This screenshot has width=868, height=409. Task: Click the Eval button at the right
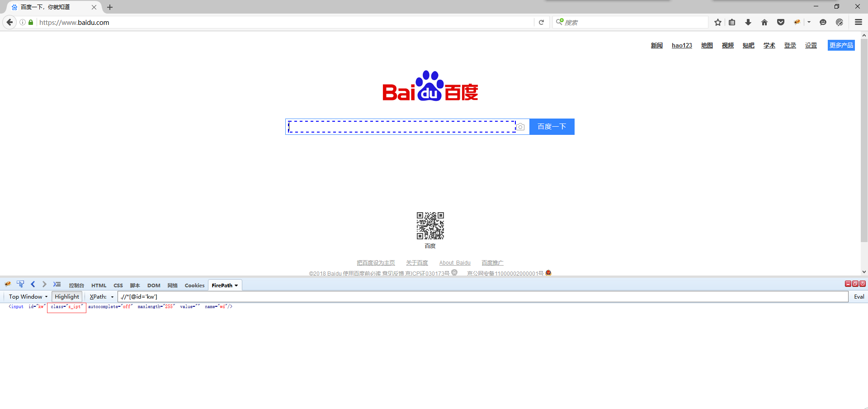(x=859, y=296)
